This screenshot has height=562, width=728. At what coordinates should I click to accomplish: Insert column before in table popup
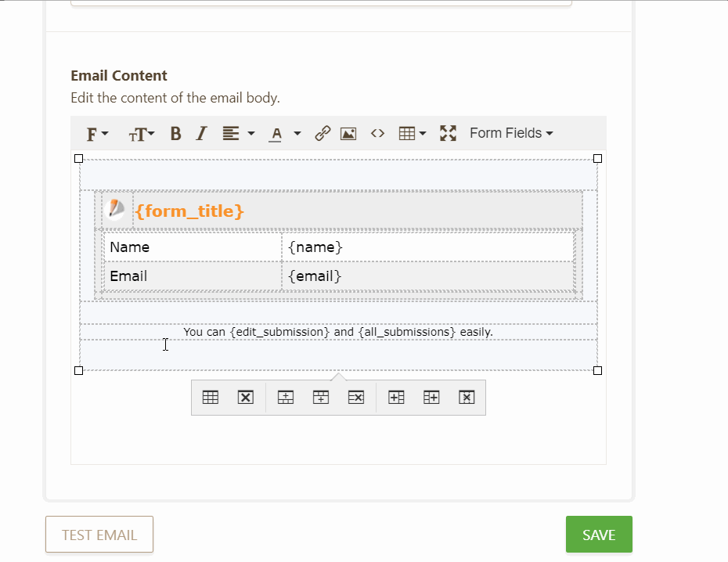click(396, 398)
